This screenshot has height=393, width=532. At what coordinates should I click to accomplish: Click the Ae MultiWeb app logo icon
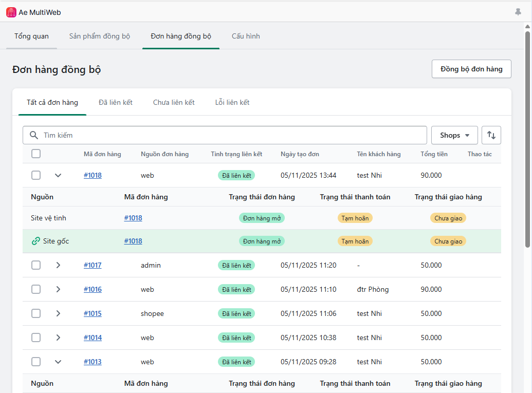coord(11,12)
